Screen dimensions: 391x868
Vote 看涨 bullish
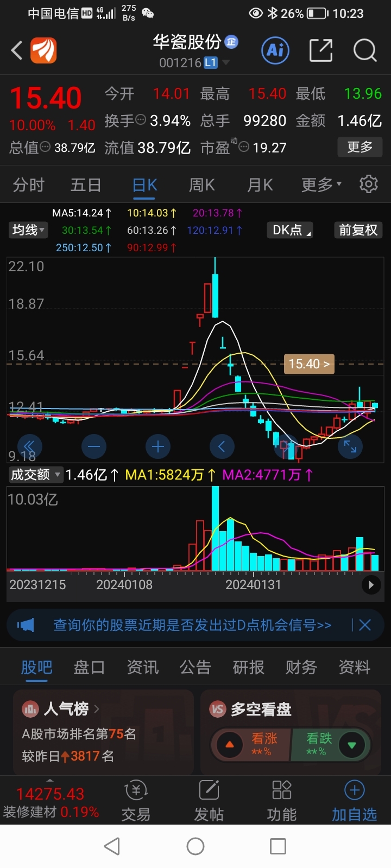[x=251, y=744]
